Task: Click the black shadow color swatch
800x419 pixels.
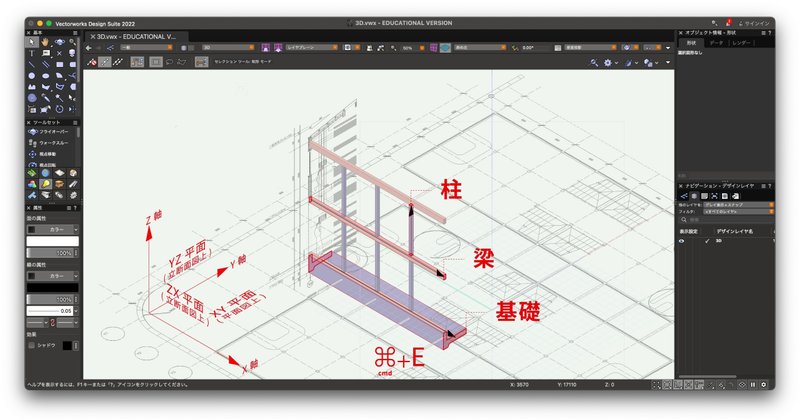Action: coord(67,346)
